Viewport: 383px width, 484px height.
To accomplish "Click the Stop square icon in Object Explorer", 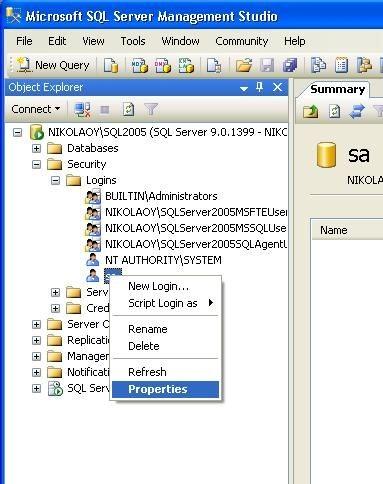I will point(105,110).
